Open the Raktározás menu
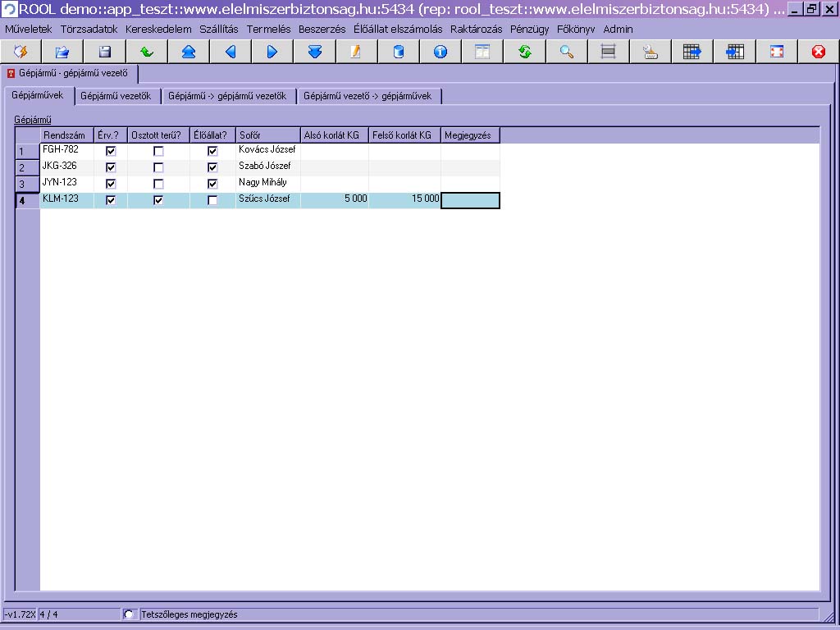The width and height of the screenshot is (840, 630). tap(476, 29)
